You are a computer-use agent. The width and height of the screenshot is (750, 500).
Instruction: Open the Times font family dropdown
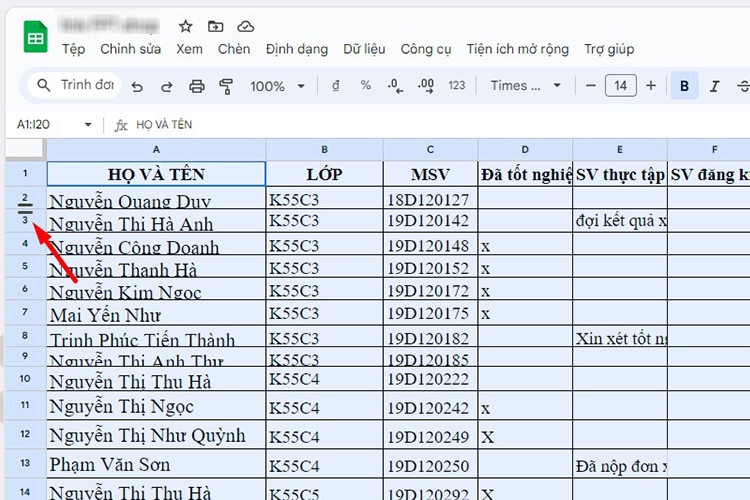point(525,86)
